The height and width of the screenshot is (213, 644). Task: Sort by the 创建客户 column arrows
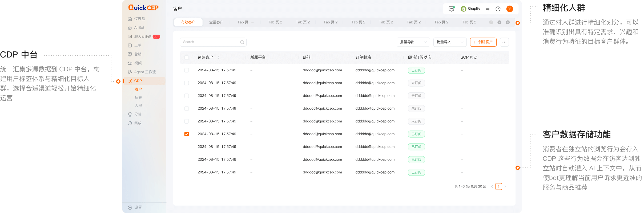click(219, 58)
